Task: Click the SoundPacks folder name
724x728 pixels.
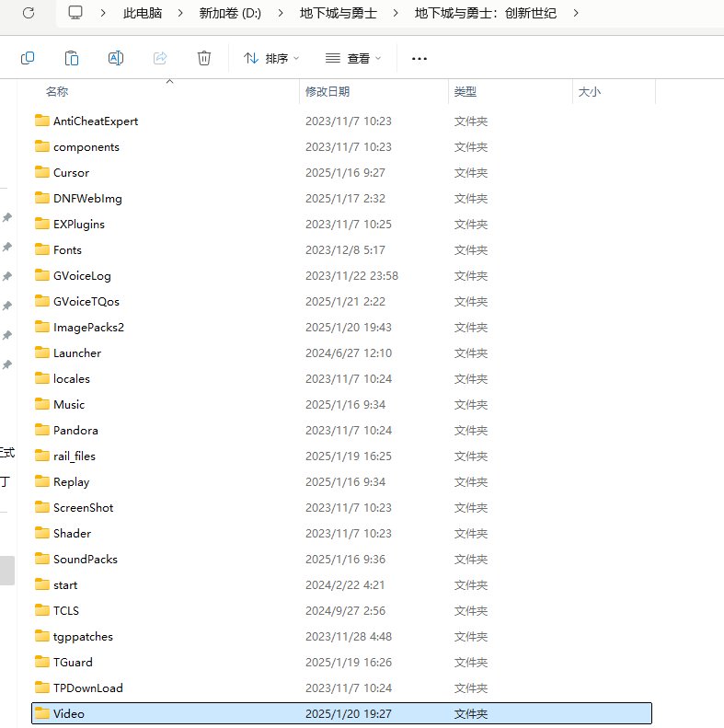Action: (86, 559)
